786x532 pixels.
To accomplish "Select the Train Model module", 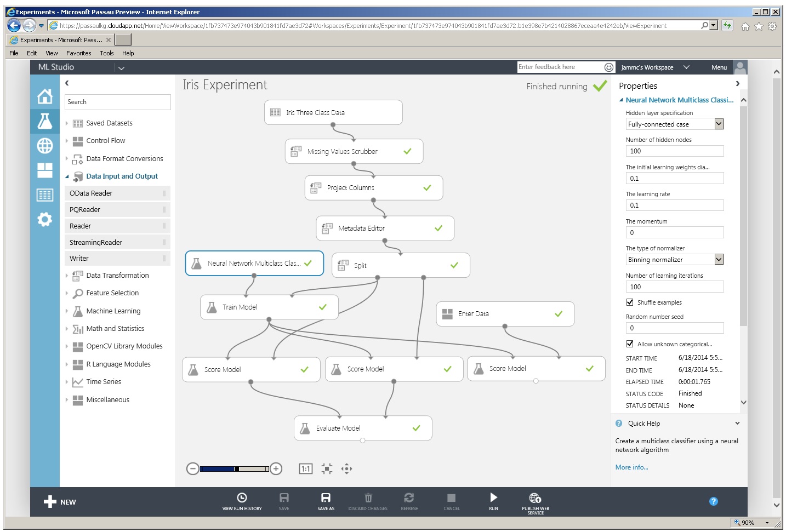I will pos(269,307).
